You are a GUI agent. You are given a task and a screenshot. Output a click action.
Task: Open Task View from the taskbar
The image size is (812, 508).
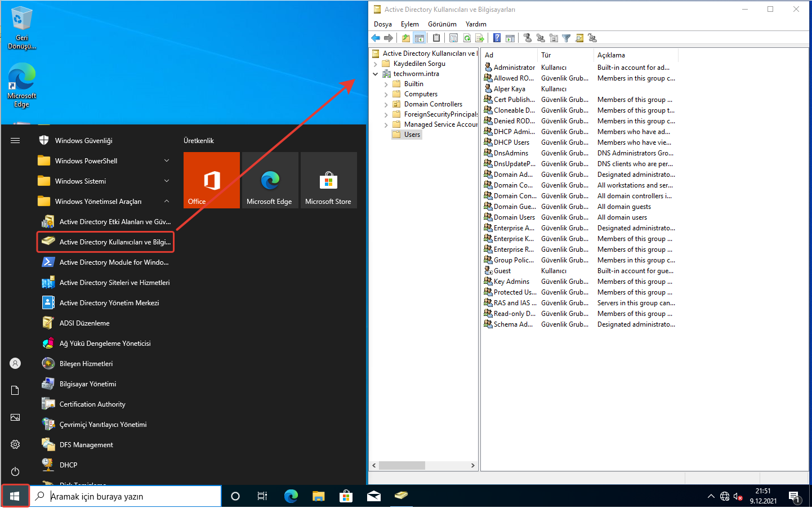(262, 496)
